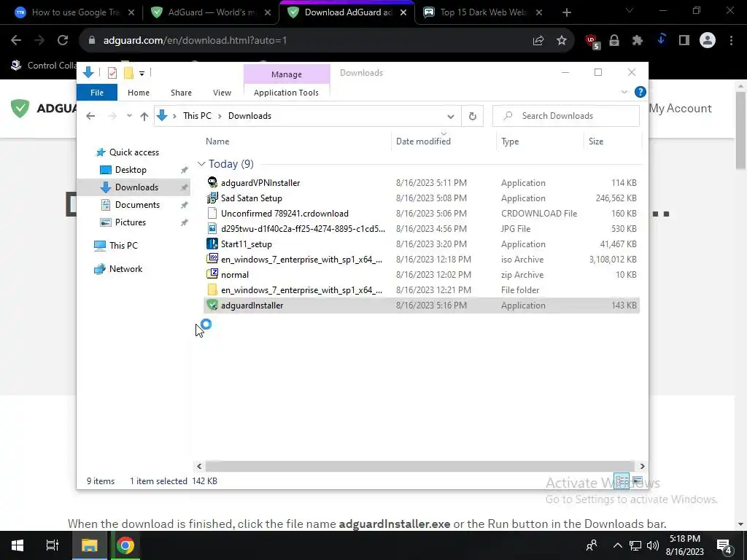Sort files by Name column header

[x=217, y=141]
